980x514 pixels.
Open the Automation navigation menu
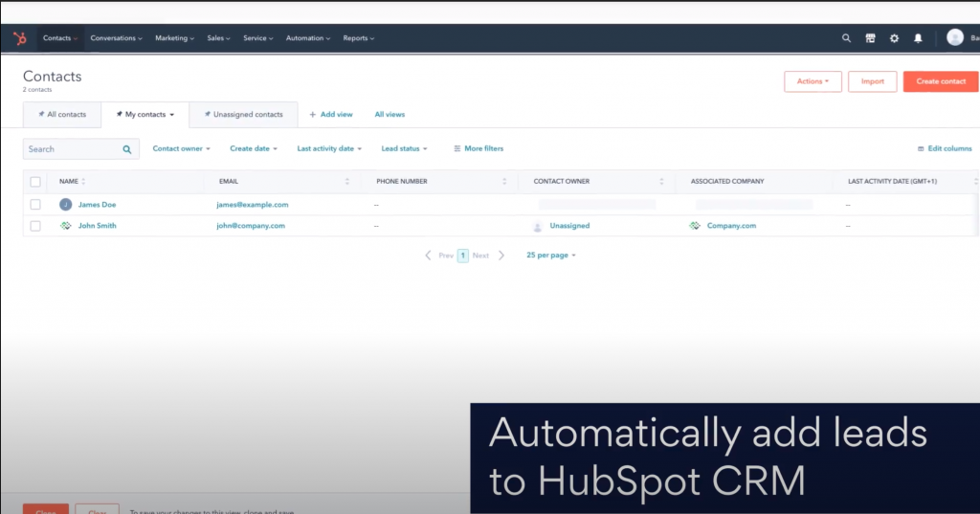click(x=308, y=38)
